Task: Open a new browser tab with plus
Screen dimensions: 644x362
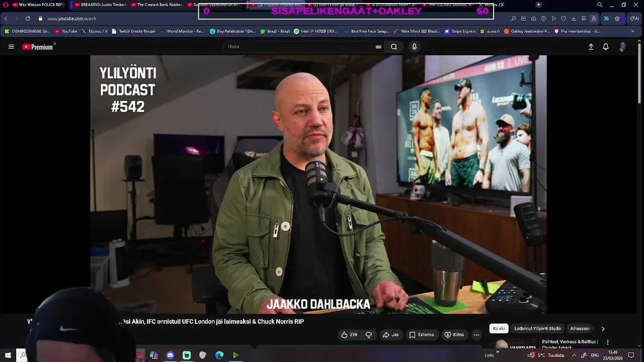Action: [538, 5]
